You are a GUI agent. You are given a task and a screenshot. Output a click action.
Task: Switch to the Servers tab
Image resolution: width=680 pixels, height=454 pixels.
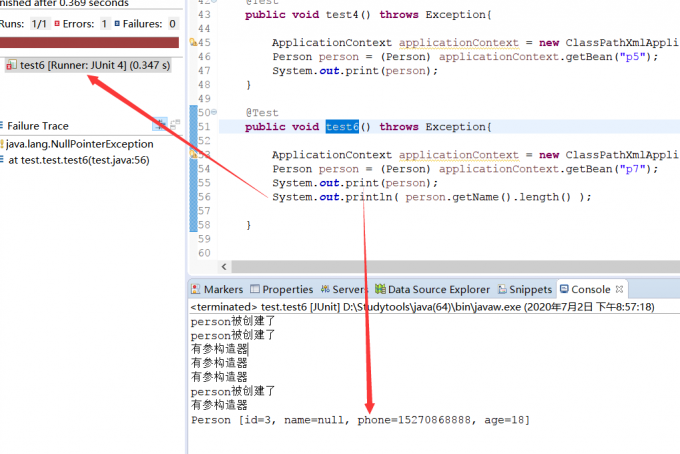(x=344, y=289)
